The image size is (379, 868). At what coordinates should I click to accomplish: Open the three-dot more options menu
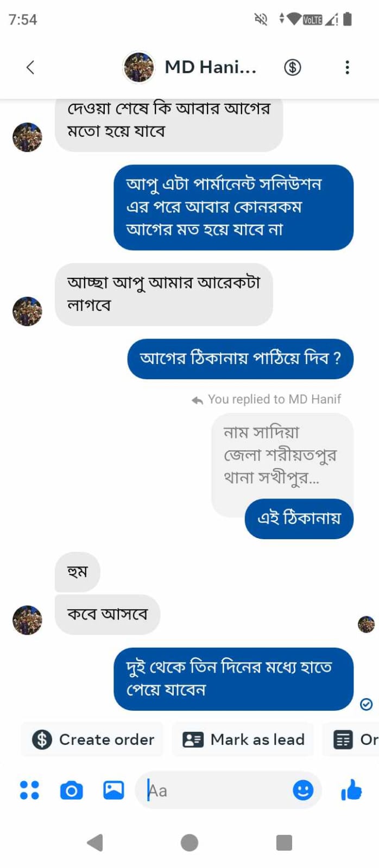(348, 67)
